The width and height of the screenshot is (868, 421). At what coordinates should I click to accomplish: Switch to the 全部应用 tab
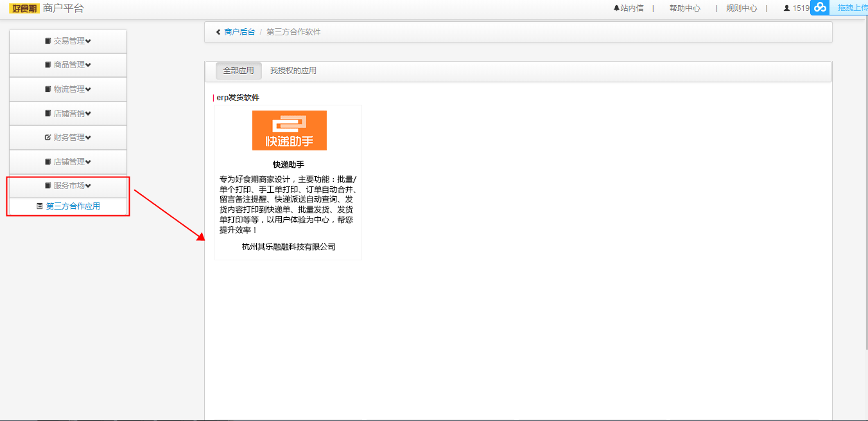pyautogui.click(x=239, y=71)
